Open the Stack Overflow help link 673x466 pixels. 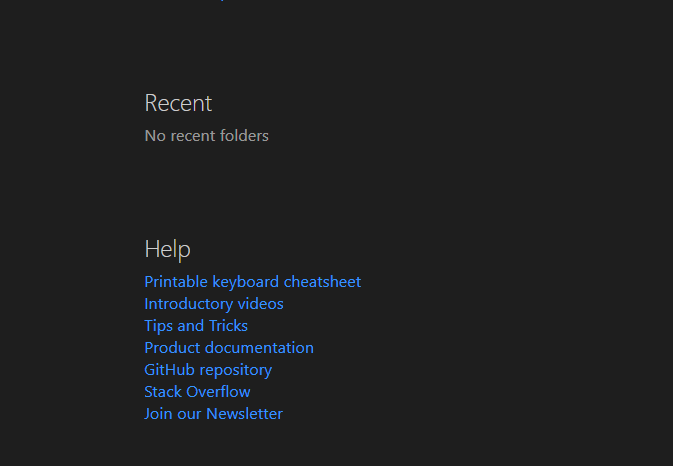coord(197,392)
